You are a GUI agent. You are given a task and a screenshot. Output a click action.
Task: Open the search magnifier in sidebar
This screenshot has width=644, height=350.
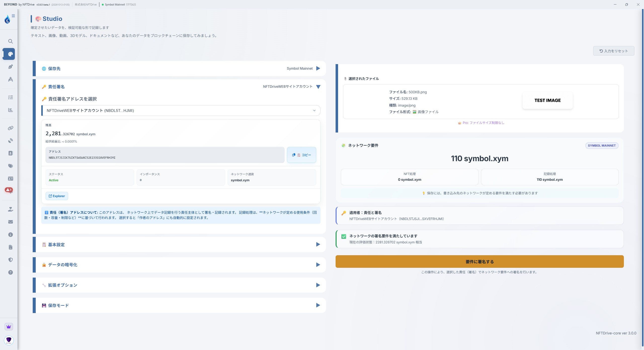click(10, 41)
